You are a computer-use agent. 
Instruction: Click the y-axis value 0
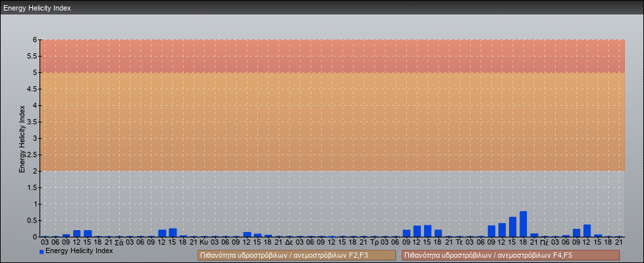(35, 237)
